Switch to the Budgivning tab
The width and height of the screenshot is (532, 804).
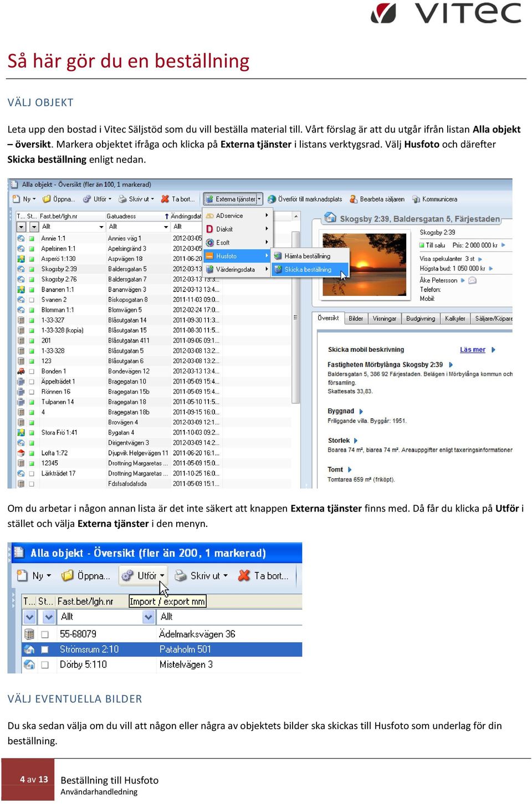tap(421, 319)
